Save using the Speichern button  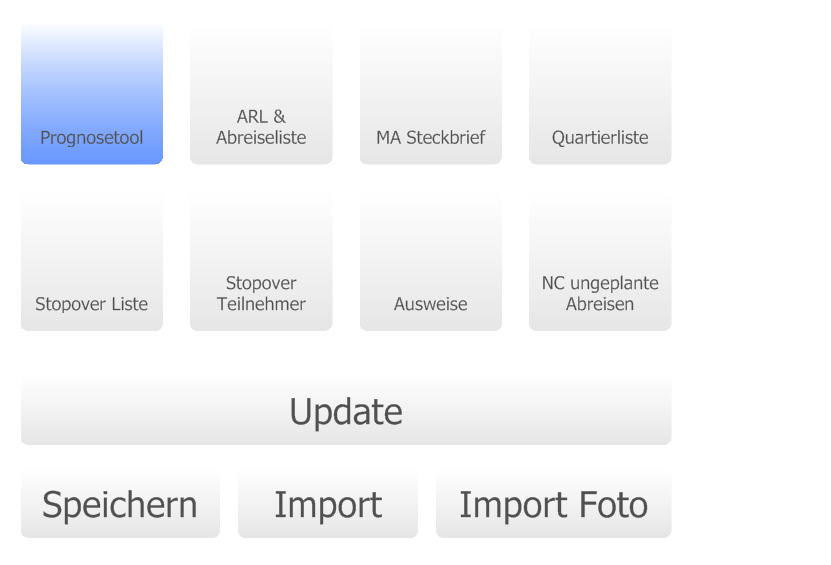coord(120,505)
